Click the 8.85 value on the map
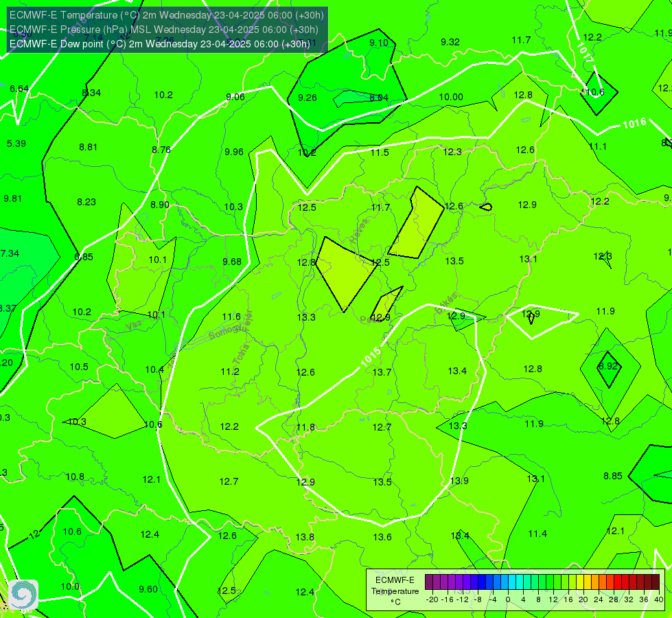The width and height of the screenshot is (672, 618). click(x=613, y=476)
